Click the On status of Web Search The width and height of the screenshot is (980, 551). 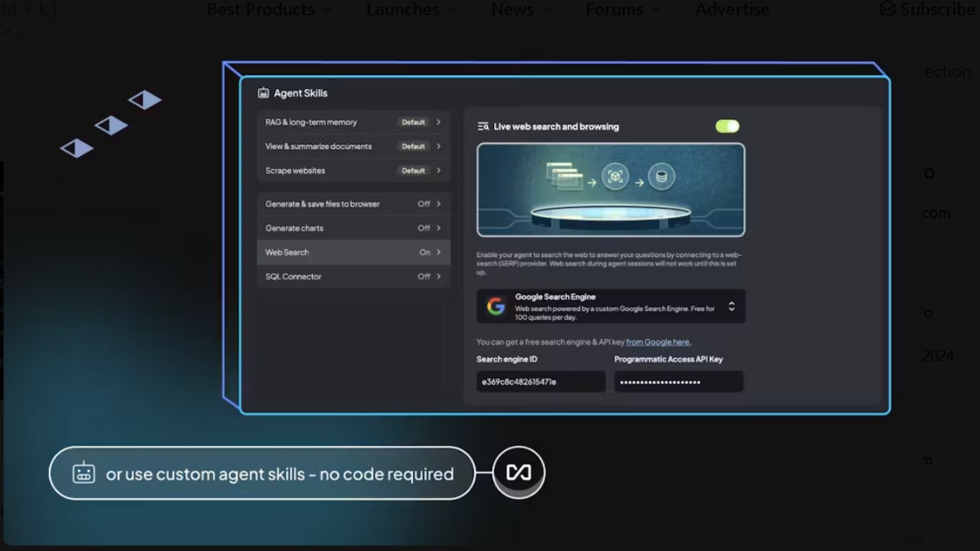pos(425,252)
